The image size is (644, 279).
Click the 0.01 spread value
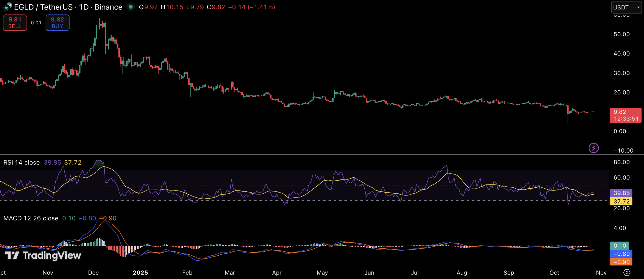(x=36, y=23)
